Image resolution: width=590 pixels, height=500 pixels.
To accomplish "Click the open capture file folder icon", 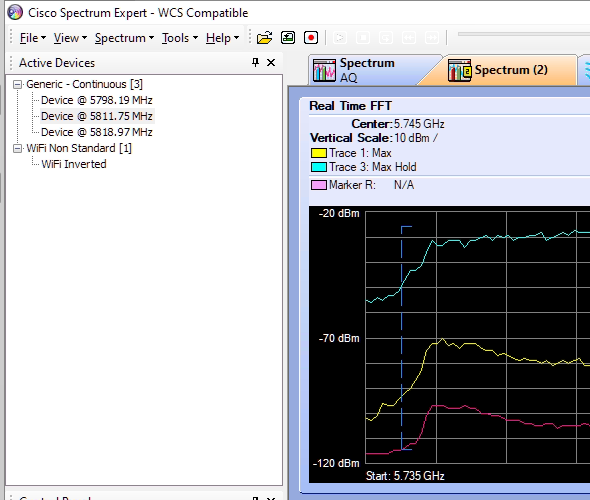I will click(265, 38).
